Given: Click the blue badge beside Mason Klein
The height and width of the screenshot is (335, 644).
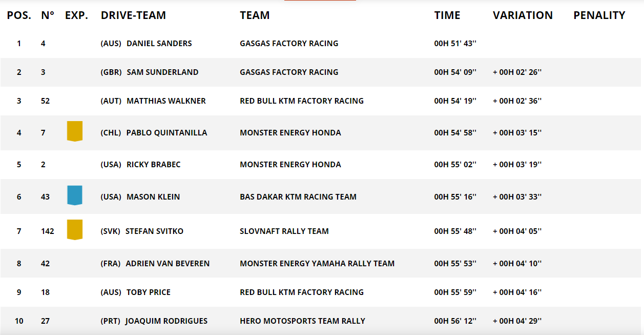Looking at the screenshot, I should point(75,195).
